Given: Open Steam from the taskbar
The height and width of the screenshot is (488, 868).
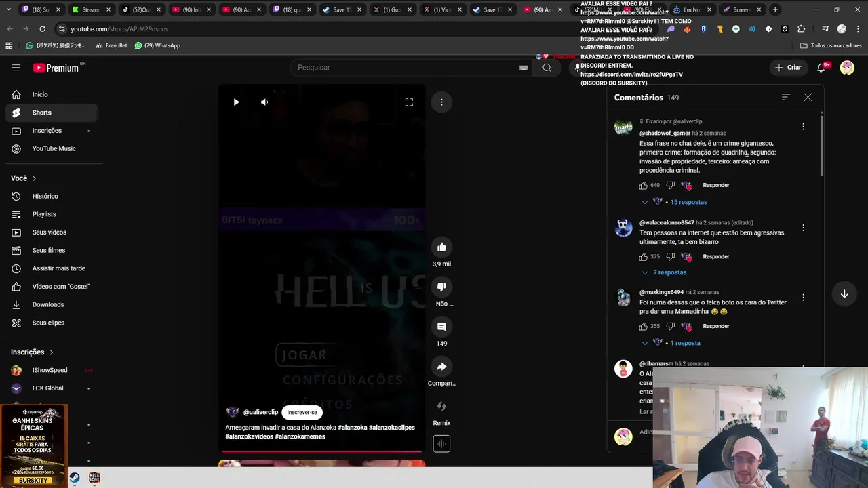Looking at the screenshot, I should 75,478.
